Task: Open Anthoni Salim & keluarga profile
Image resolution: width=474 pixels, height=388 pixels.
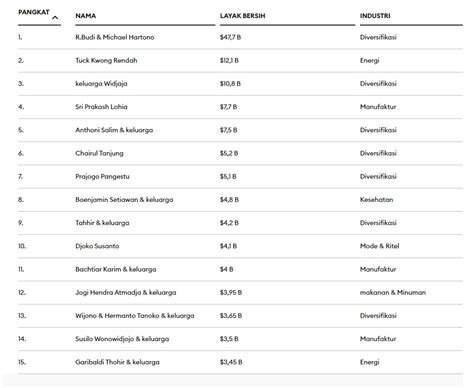Action: 114,130
